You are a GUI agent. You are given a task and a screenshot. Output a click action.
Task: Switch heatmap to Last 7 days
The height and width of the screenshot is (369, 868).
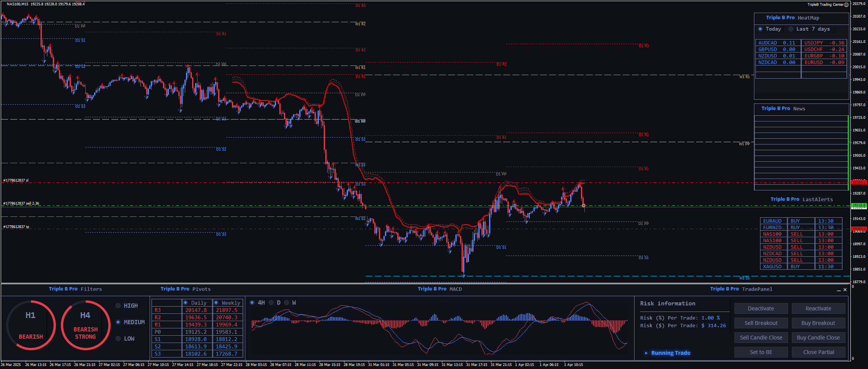pyautogui.click(x=791, y=29)
